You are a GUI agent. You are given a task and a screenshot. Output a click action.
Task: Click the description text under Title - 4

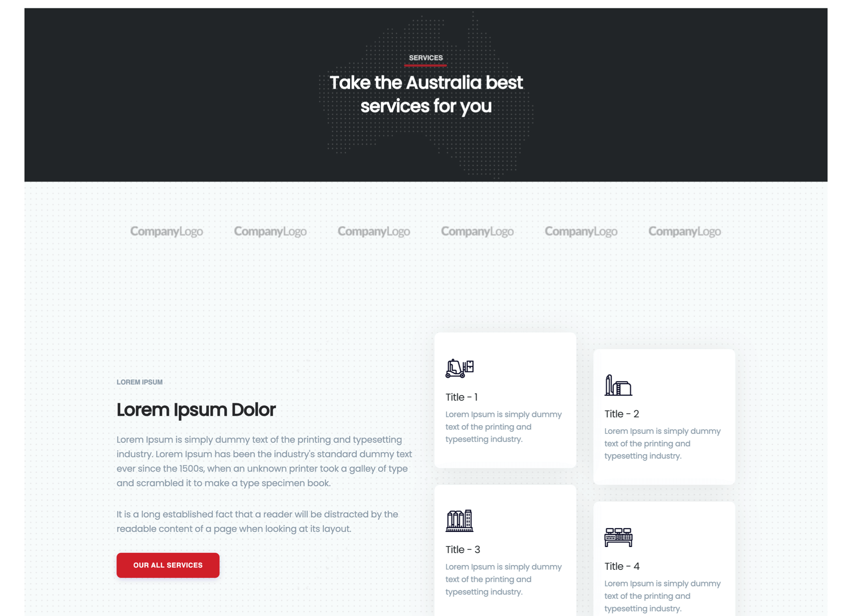(662, 595)
